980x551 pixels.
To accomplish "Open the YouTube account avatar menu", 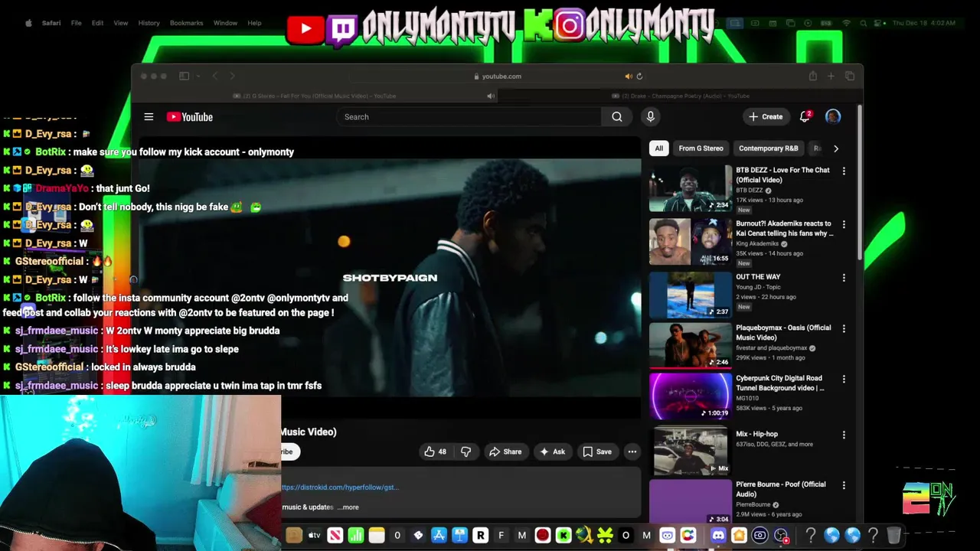I will pyautogui.click(x=833, y=116).
